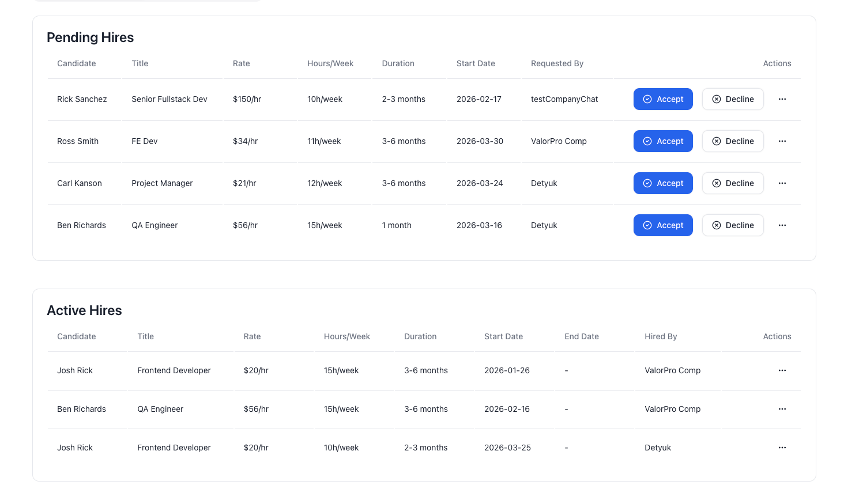Open ellipsis menu for Carl Kanson
Screen dimensions: 844x504
pos(782,183)
